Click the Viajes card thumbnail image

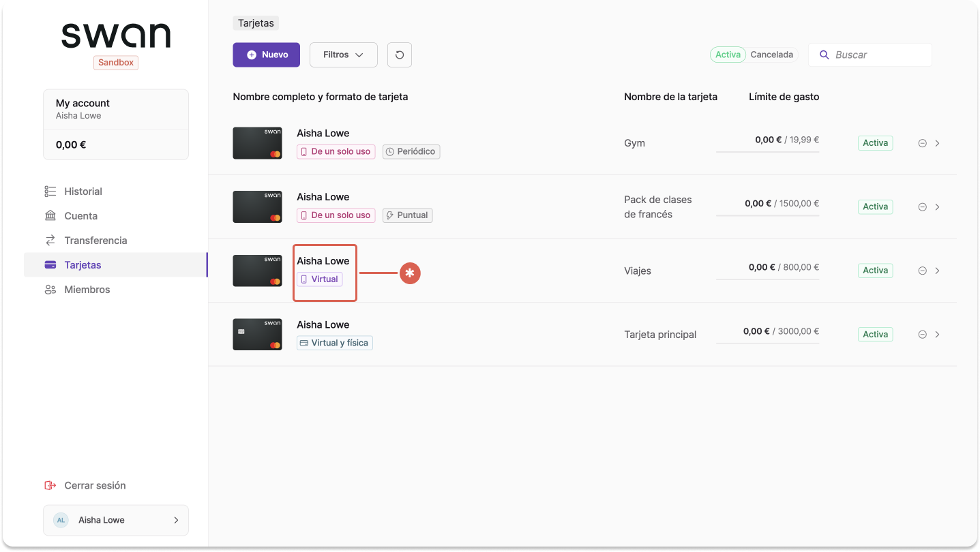coord(258,271)
